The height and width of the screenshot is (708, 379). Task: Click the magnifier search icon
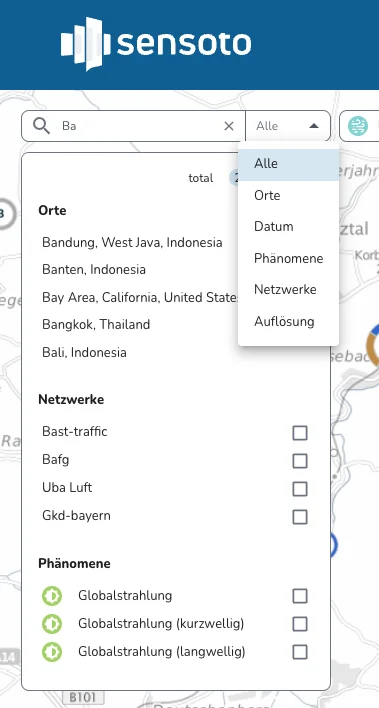(x=42, y=126)
